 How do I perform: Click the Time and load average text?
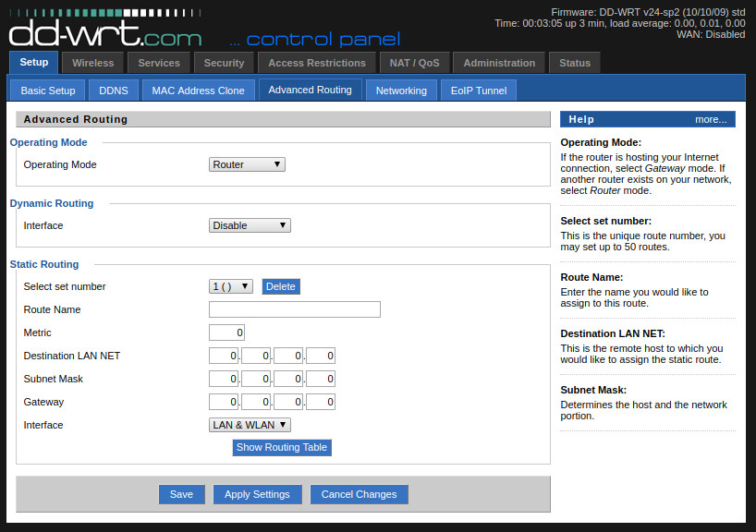[619, 23]
